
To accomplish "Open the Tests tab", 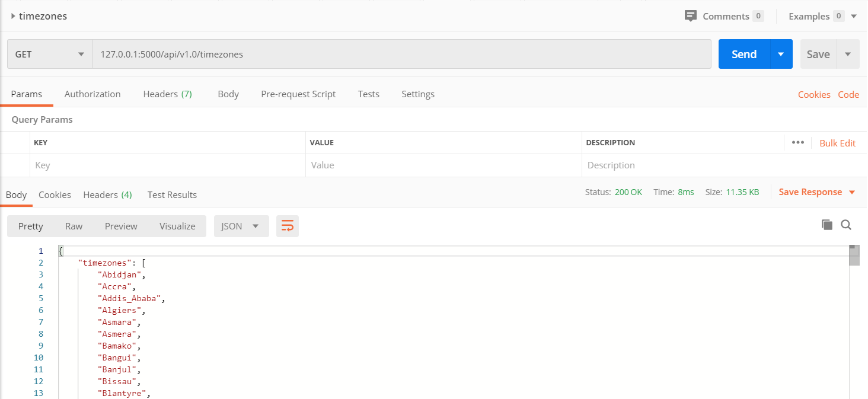I will 369,94.
